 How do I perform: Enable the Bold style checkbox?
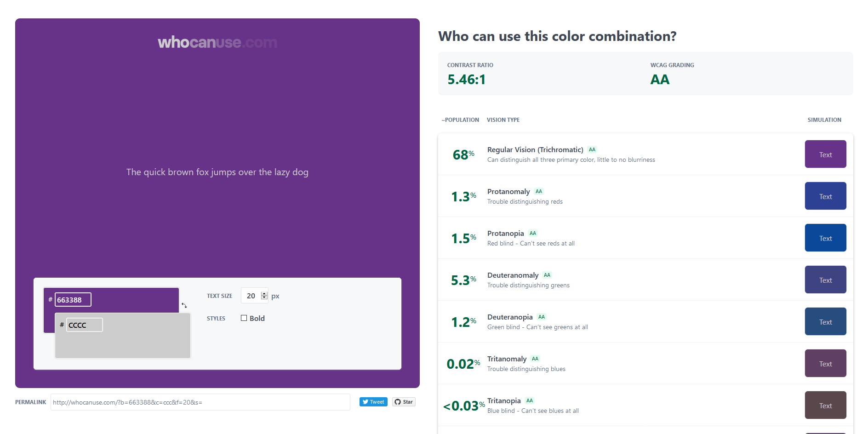point(244,318)
